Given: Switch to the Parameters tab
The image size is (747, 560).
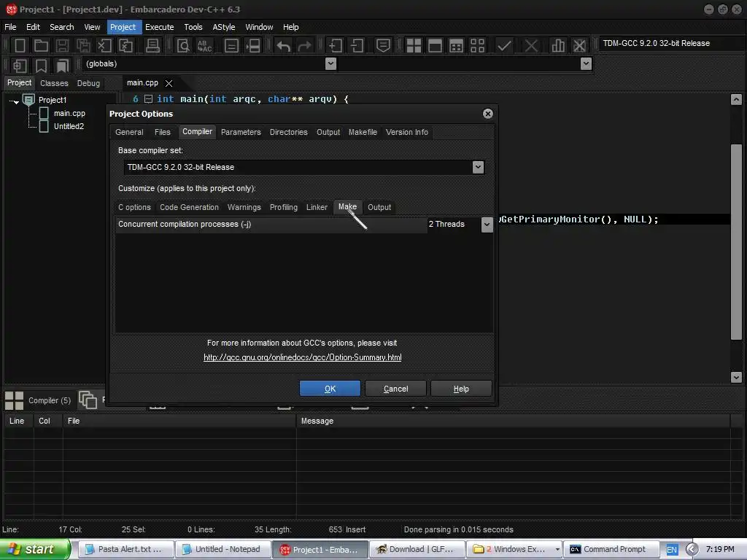Looking at the screenshot, I should coord(241,133).
